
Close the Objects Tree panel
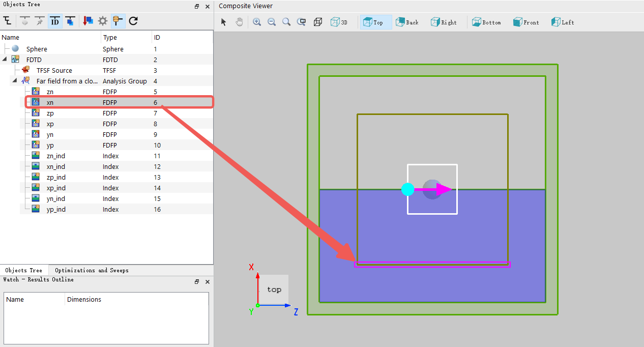(208, 7)
